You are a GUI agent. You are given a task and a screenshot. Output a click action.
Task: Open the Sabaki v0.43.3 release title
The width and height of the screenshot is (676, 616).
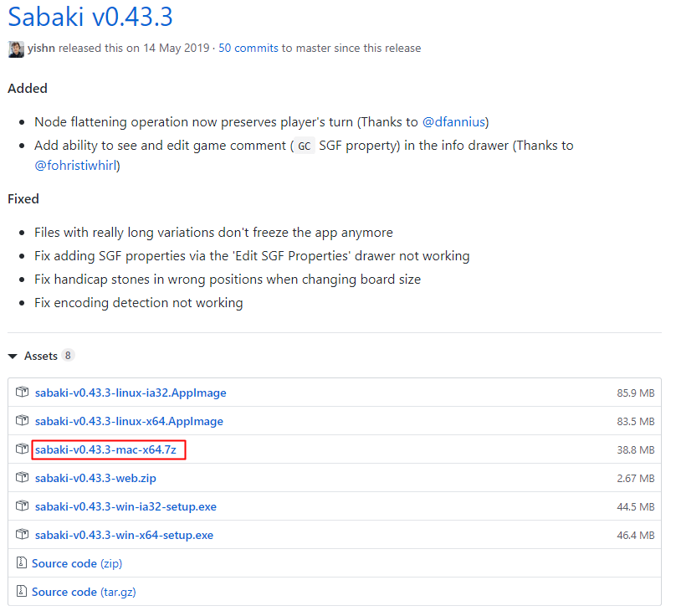pyautogui.click(x=90, y=18)
